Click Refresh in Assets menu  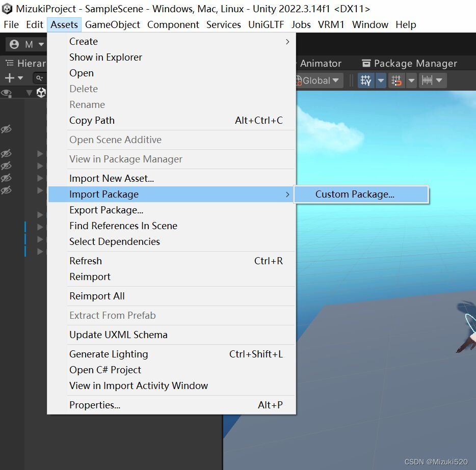(172, 261)
